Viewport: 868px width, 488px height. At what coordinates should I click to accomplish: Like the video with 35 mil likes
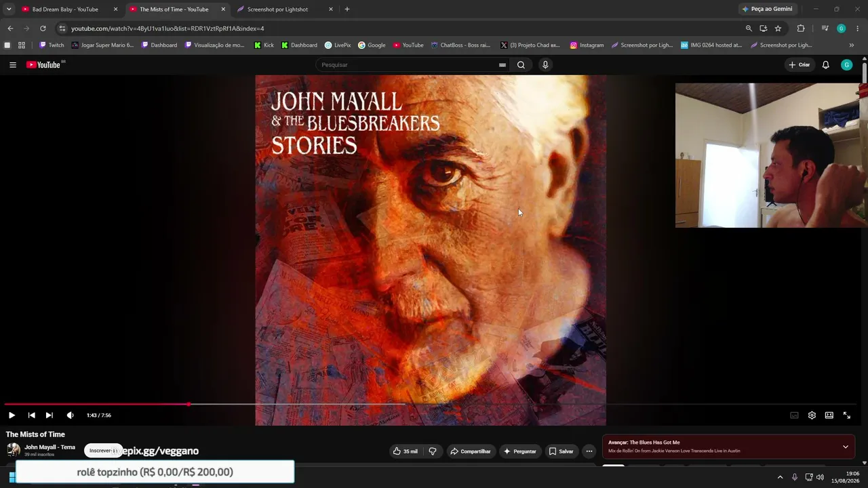tap(406, 451)
